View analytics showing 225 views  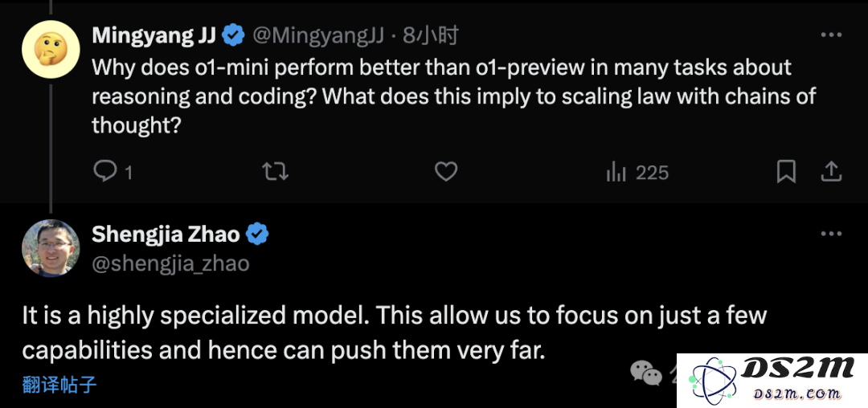pos(637,173)
